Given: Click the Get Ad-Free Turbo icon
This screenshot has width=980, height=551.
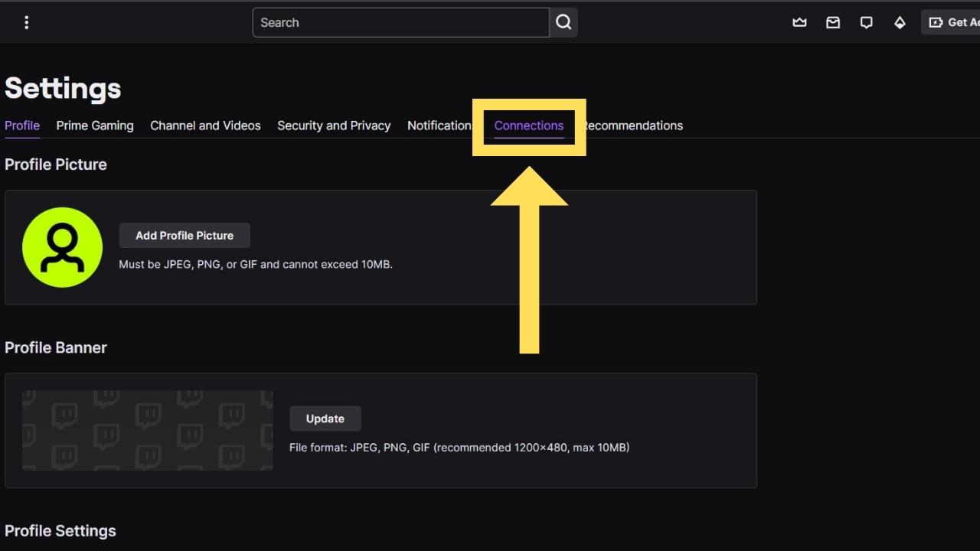Looking at the screenshot, I should point(936,22).
